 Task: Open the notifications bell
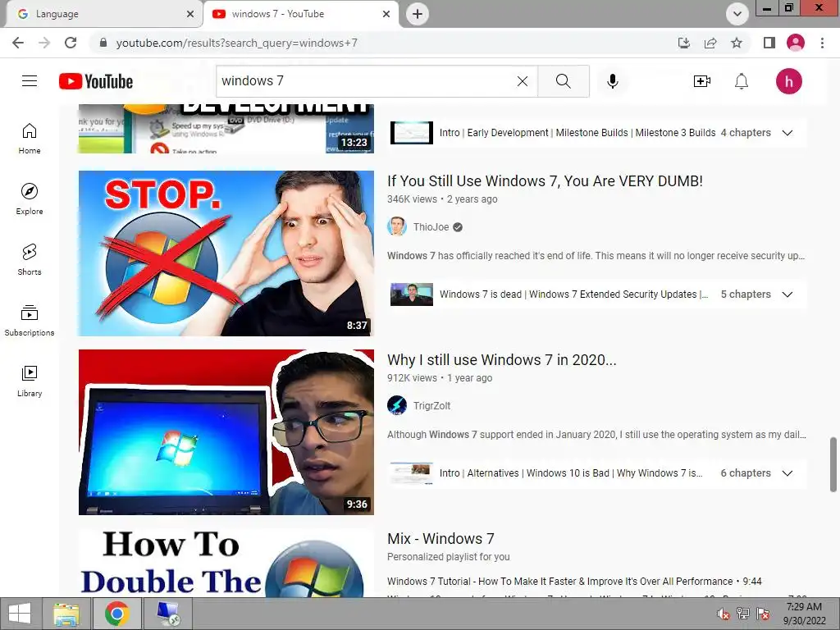coord(742,81)
